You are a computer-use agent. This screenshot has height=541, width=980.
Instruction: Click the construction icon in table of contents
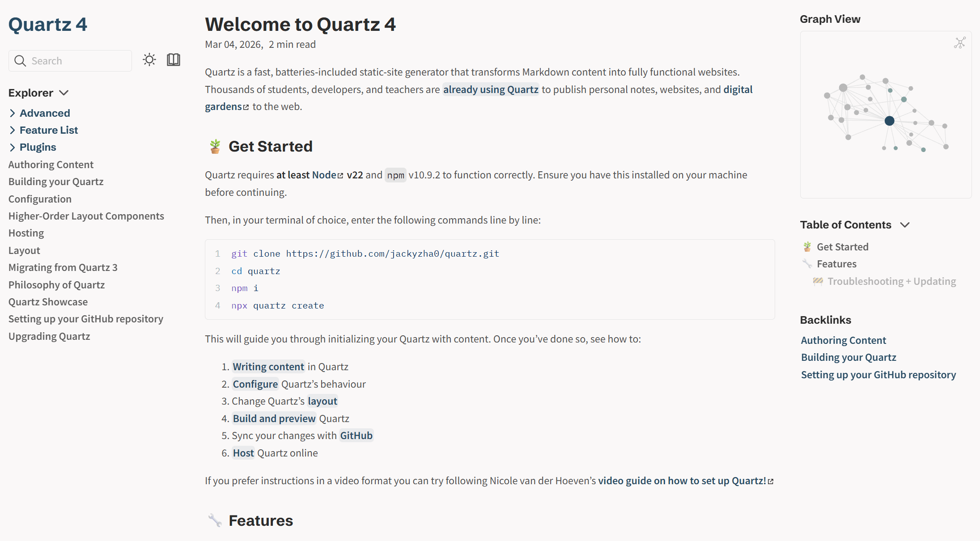click(818, 281)
